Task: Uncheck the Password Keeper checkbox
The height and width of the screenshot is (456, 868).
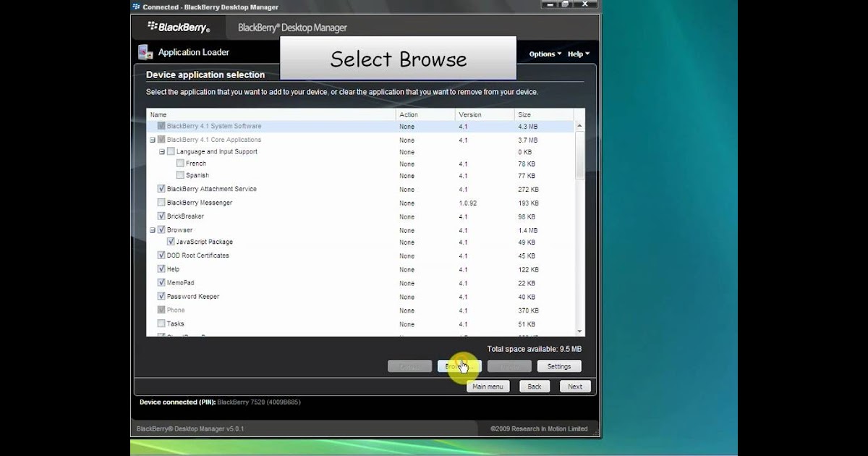Action: (x=161, y=296)
